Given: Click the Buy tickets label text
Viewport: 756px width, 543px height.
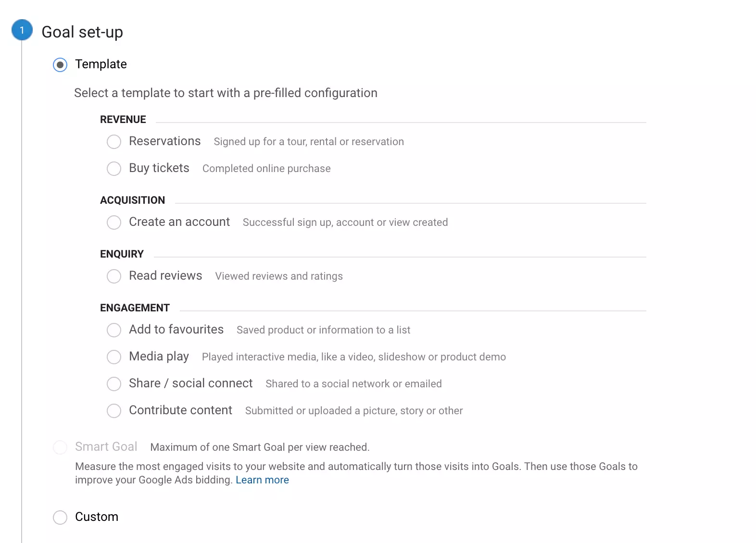Looking at the screenshot, I should (159, 168).
